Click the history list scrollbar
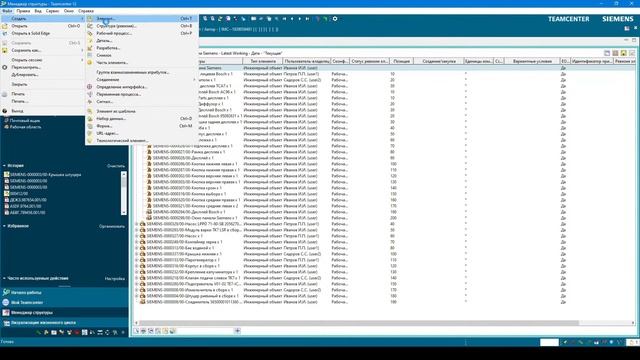Screen dimensions: 640x360 point(124,193)
